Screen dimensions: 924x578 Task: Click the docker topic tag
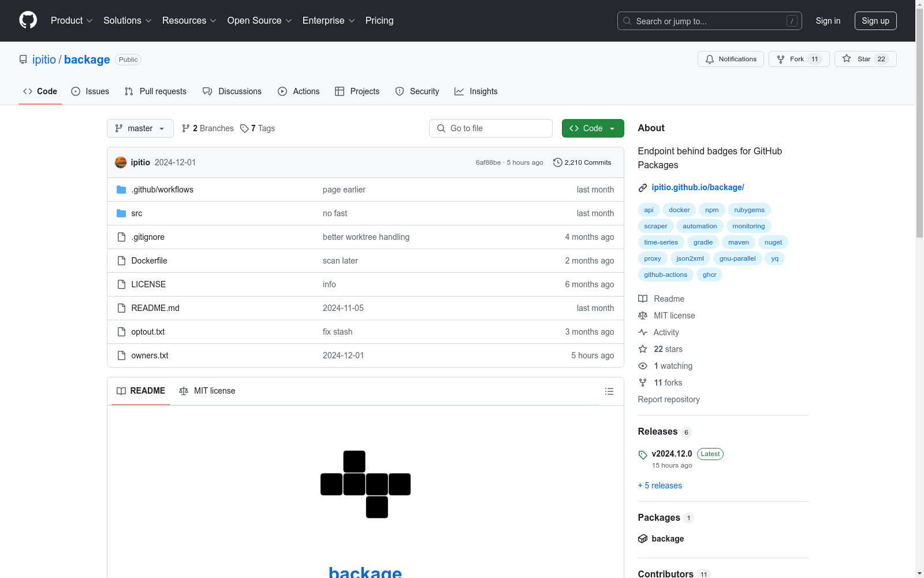click(x=679, y=210)
